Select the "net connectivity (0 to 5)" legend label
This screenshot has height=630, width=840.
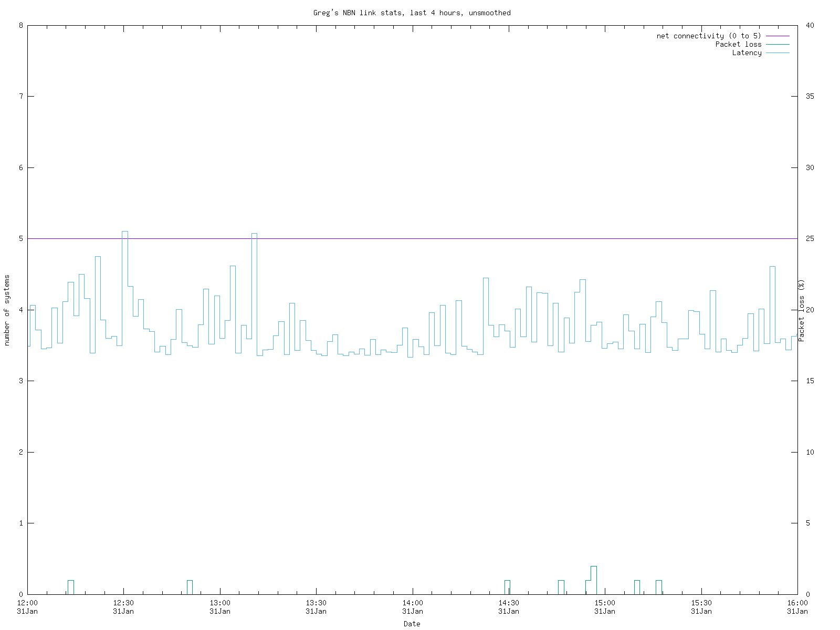(708, 36)
